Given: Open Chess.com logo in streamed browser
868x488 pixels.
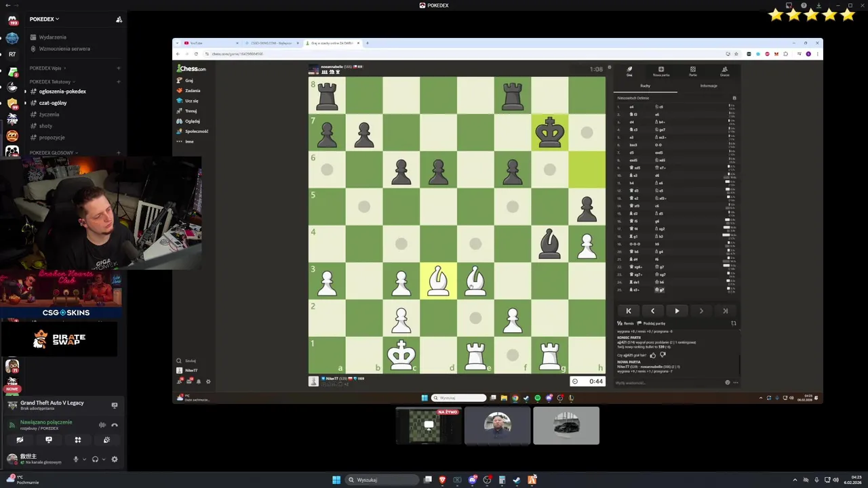Looking at the screenshot, I should pos(191,68).
